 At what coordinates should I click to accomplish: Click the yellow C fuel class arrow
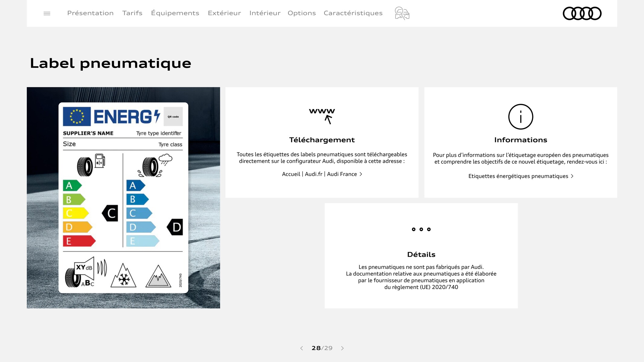pos(76,213)
